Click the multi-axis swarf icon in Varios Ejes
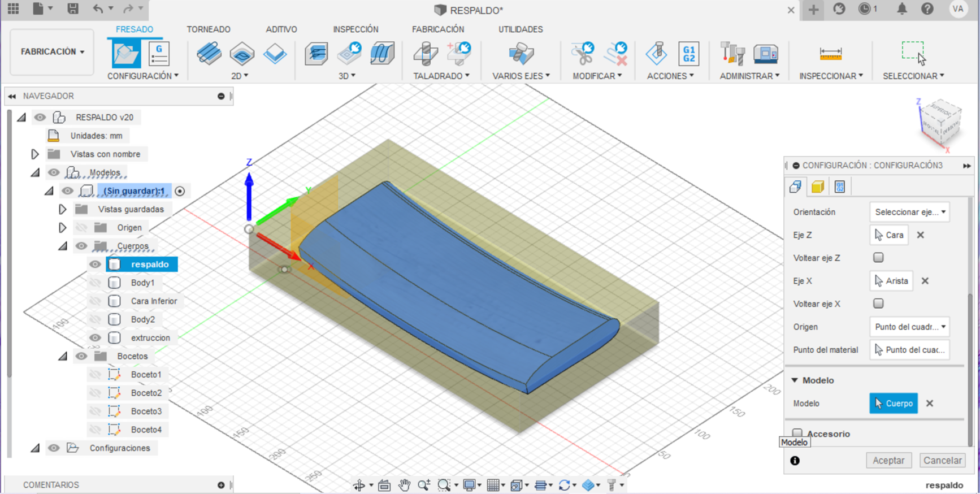The image size is (980, 494). pyautogui.click(x=521, y=54)
